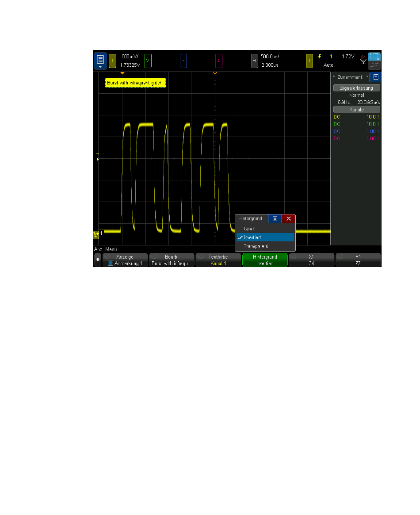Choose the Transparent background option
The width and height of the screenshot is (420, 515).
tap(256, 246)
